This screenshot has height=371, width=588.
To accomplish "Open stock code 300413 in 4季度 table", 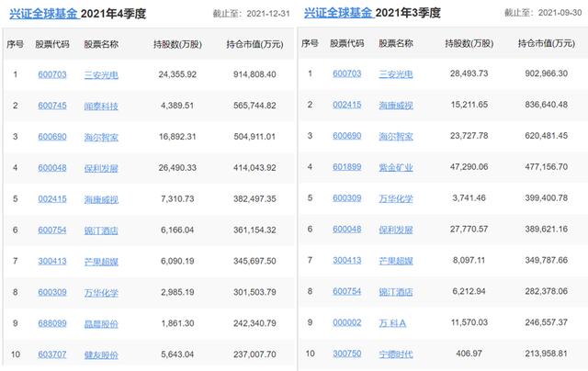I will [x=52, y=261].
